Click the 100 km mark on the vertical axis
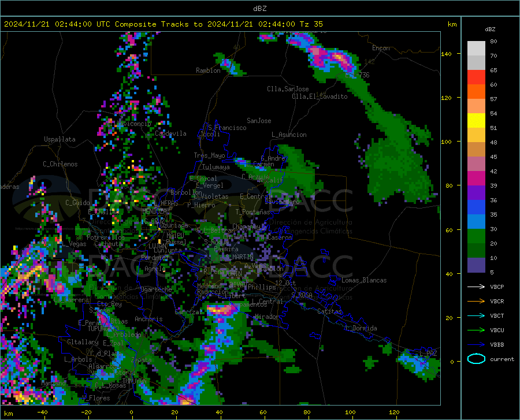520x420 pixels. [446, 142]
